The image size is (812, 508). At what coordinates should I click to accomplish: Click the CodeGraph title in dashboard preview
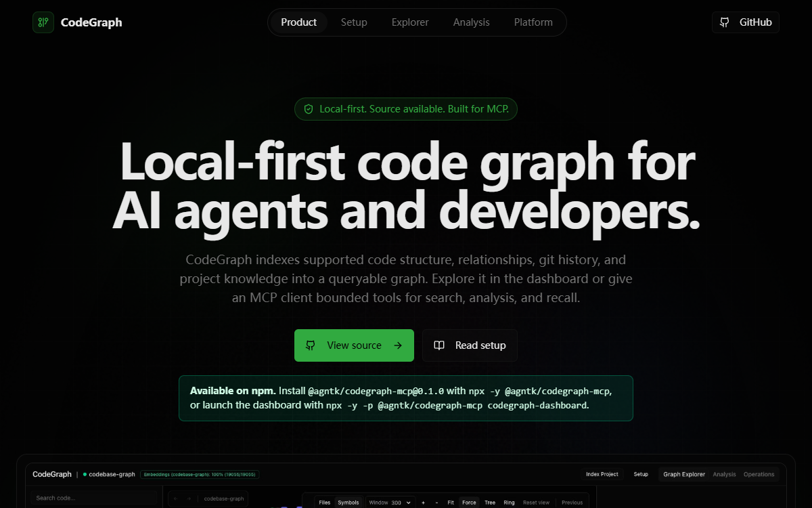coord(52,474)
